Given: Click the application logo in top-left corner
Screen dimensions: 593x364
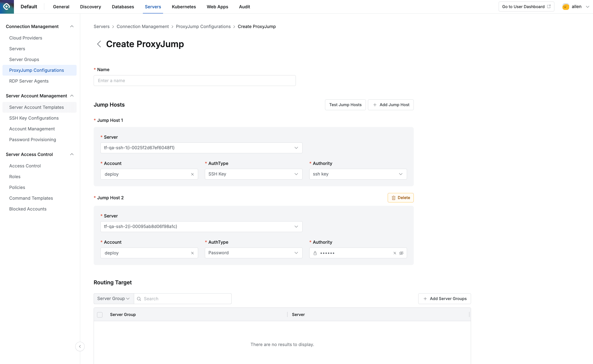Looking at the screenshot, I should 7,7.
